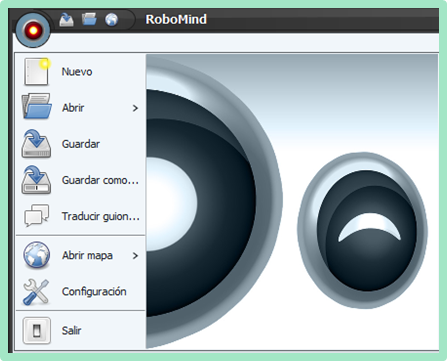The height and width of the screenshot is (361, 447).
Task: Click the disk icon beside Guardar
Action: [x=36, y=144]
